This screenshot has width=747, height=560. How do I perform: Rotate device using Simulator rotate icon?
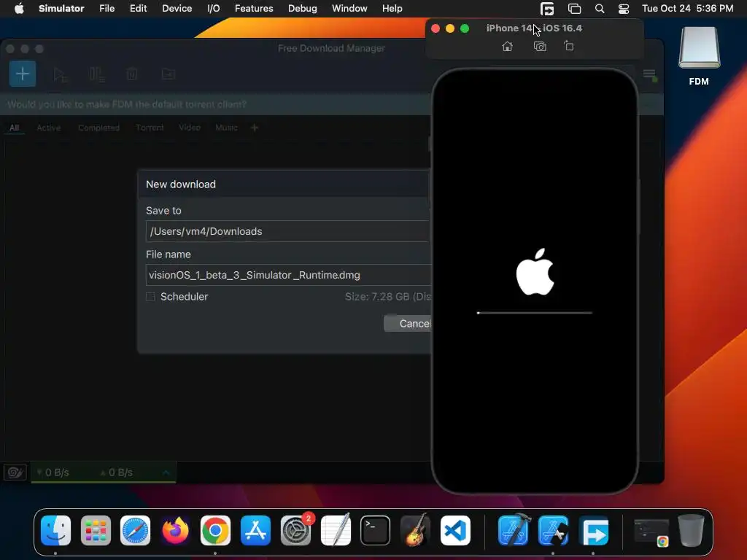pos(569,46)
